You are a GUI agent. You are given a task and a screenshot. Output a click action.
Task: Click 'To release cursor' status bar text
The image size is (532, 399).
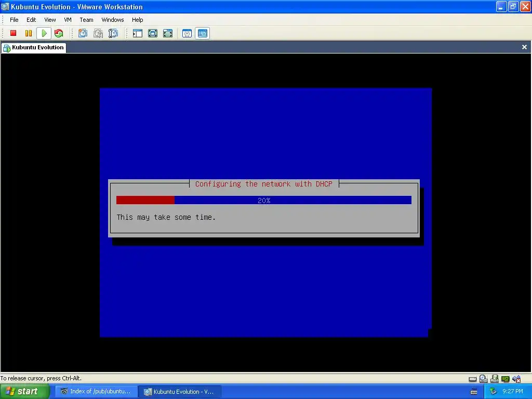pyautogui.click(x=41, y=378)
